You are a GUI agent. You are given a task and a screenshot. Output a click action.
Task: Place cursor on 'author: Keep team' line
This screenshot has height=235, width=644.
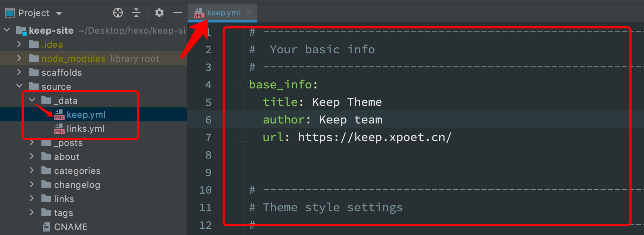click(322, 120)
